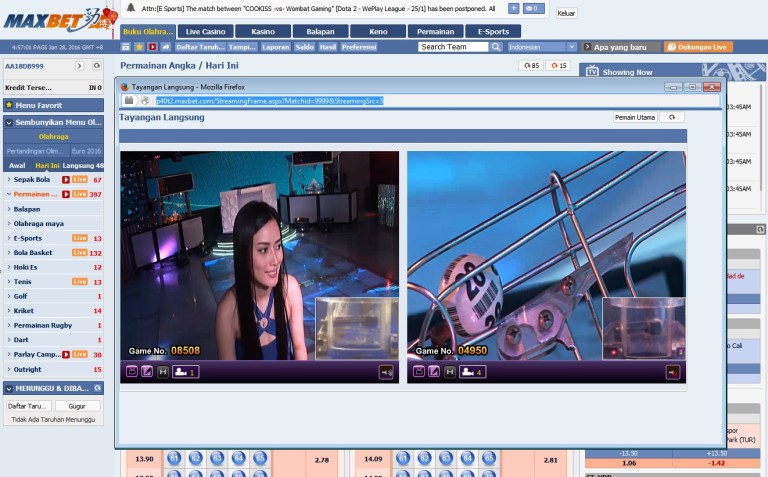
Task: Mute the right live stream video
Action: [x=673, y=372]
